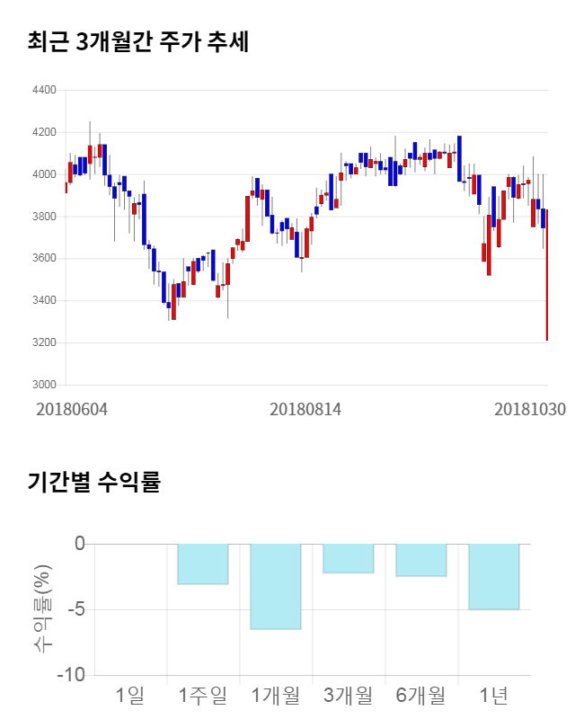Image resolution: width=575 pixels, height=728 pixels.
Task: Click the 1개월 axis label
Action: point(276,695)
